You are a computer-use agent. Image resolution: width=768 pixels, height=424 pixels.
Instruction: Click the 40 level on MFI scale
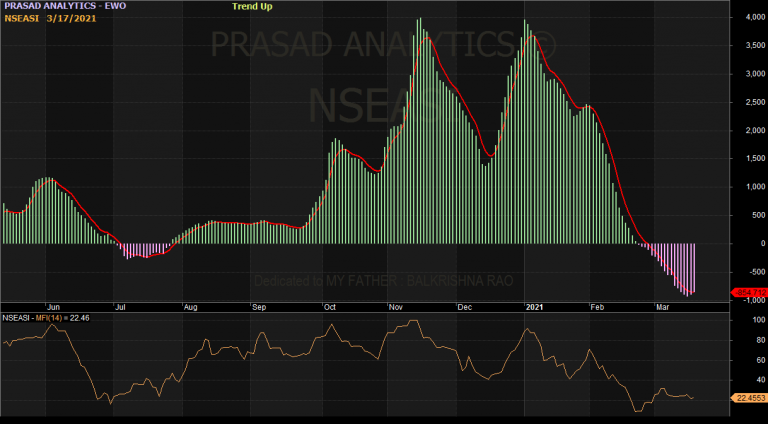pos(761,380)
